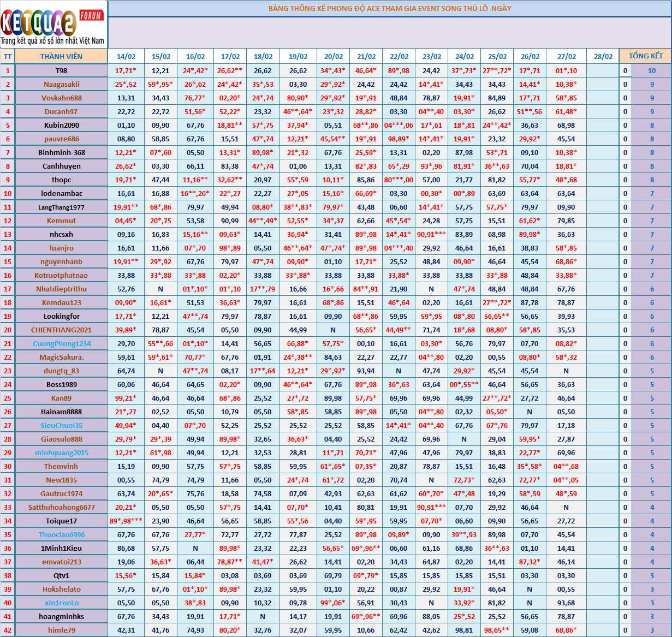This screenshot has height=637, width=672.
Task: Select member 1Minh1Kieu
Action: pyautogui.click(x=61, y=548)
